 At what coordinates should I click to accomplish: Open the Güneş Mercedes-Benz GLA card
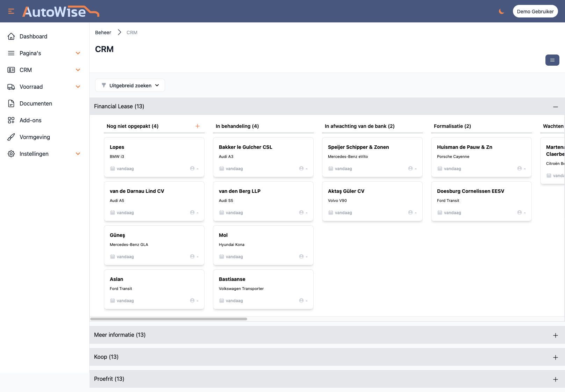click(x=154, y=245)
